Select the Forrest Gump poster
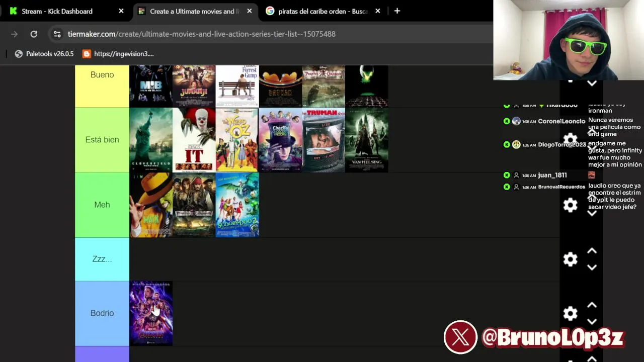The image size is (644, 362). tap(237, 86)
